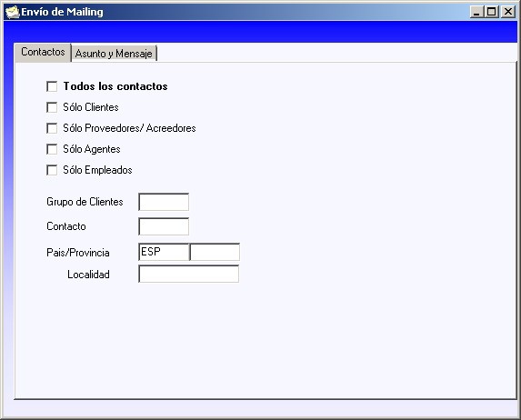This screenshot has height=420, width=521.
Task: Click the Pais/Provincia label text
Action: pyautogui.click(x=78, y=253)
